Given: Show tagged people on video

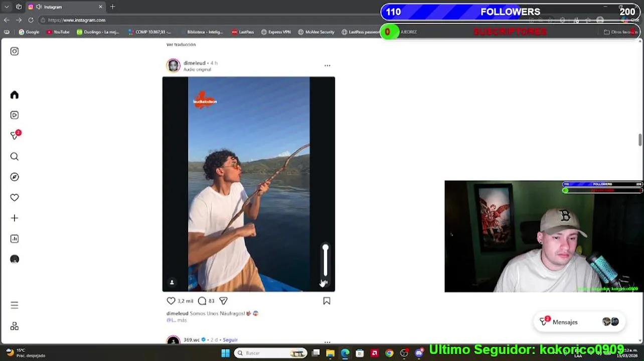Looking at the screenshot, I should point(172,282).
